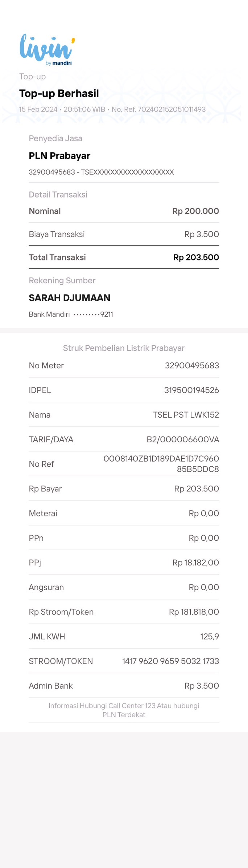248x868 pixels.
Task: Select the No Meter value 32900495683
Action: coord(192,366)
